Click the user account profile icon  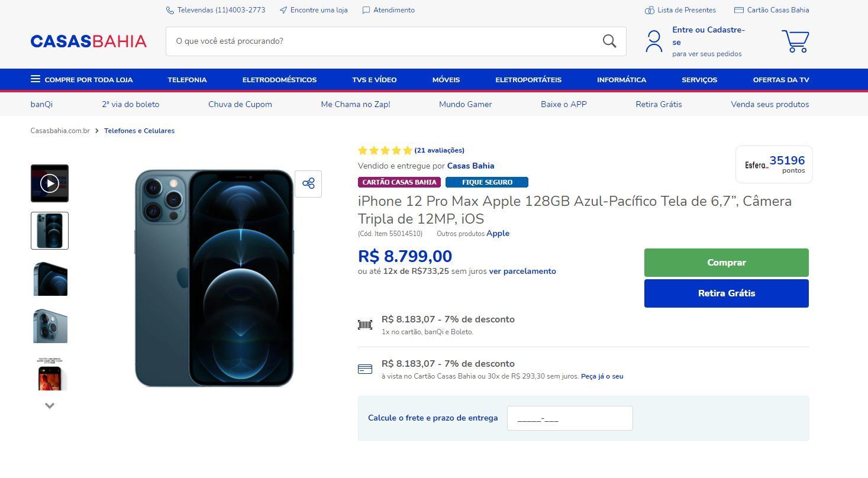coord(654,41)
